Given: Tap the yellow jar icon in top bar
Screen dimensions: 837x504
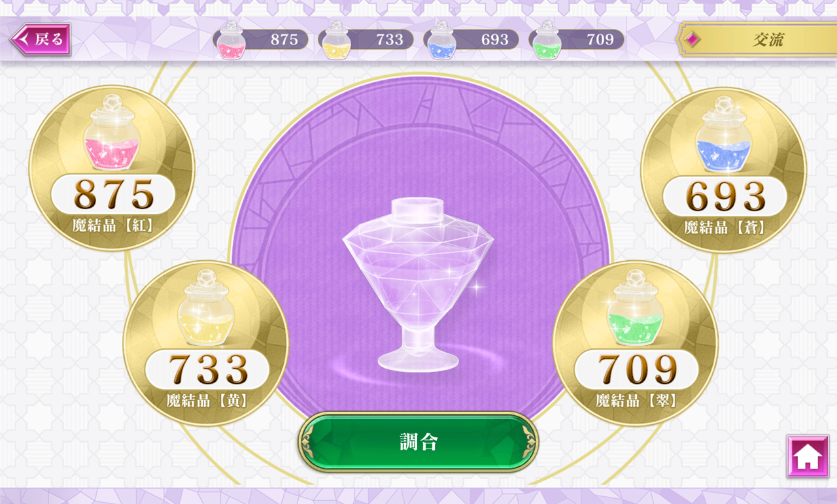Looking at the screenshot, I should (x=337, y=40).
